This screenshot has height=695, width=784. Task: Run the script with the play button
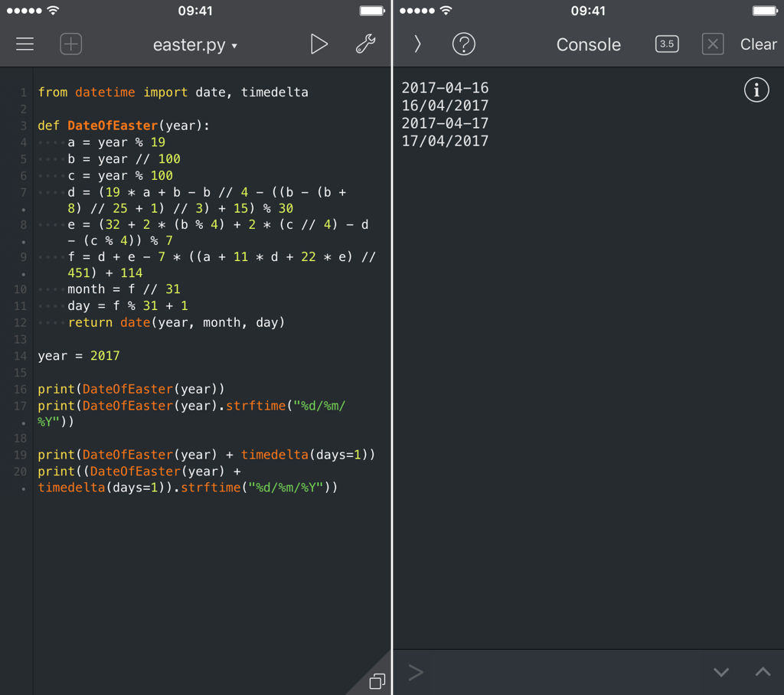coord(318,44)
